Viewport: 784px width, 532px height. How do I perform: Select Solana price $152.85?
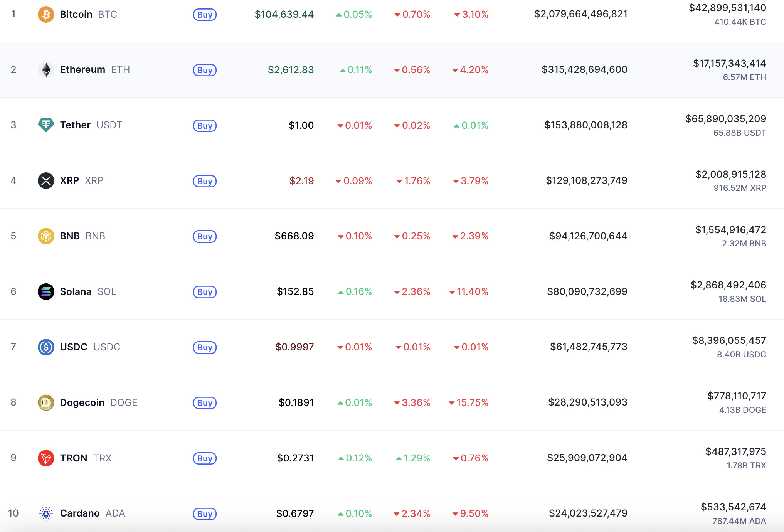[295, 291]
